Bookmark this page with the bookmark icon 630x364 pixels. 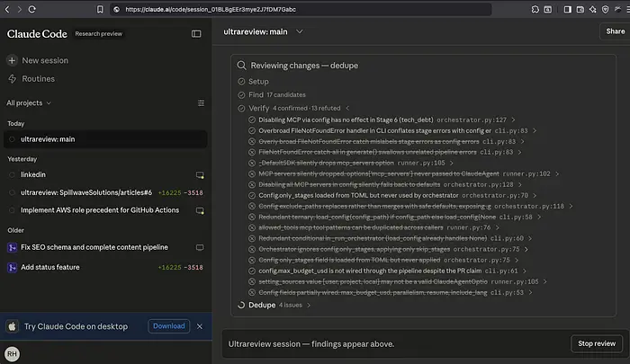click(100, 9)
